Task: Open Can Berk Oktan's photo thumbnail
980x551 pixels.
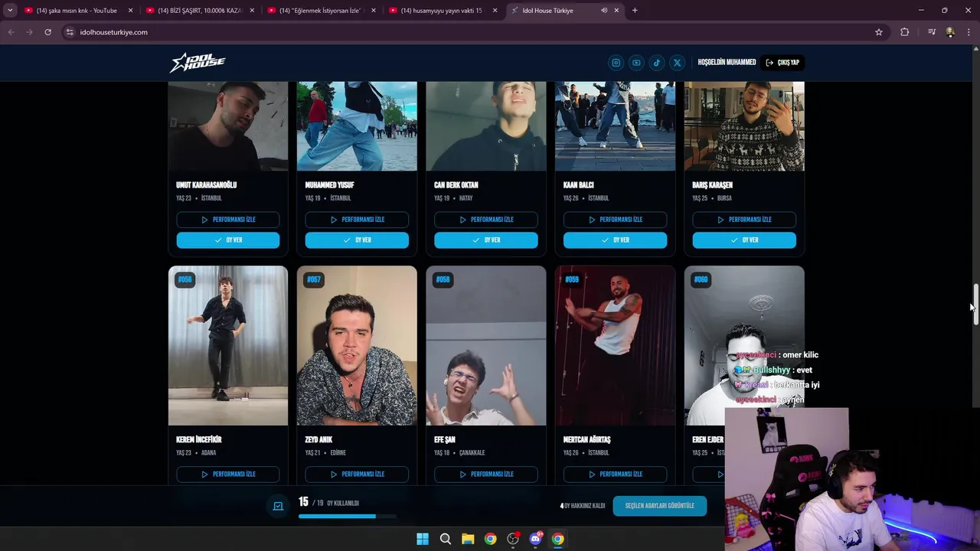Action: point(486,126)
